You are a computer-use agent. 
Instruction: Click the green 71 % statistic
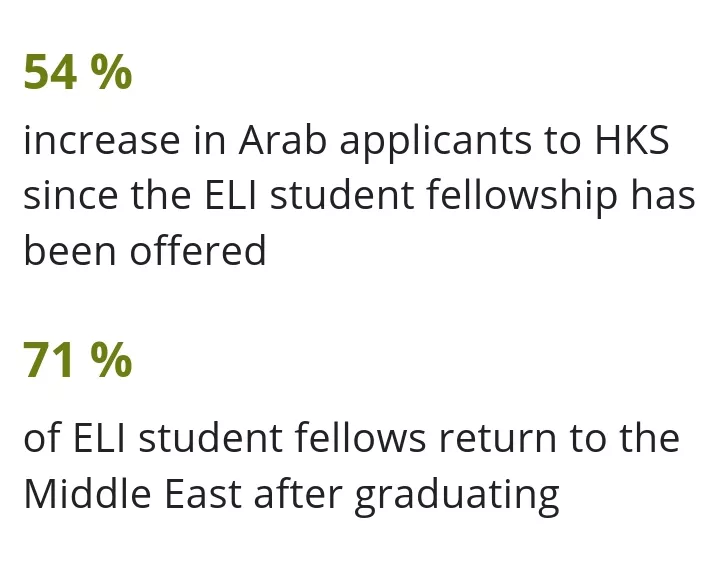pyautogui.click(x=78, y=359)
